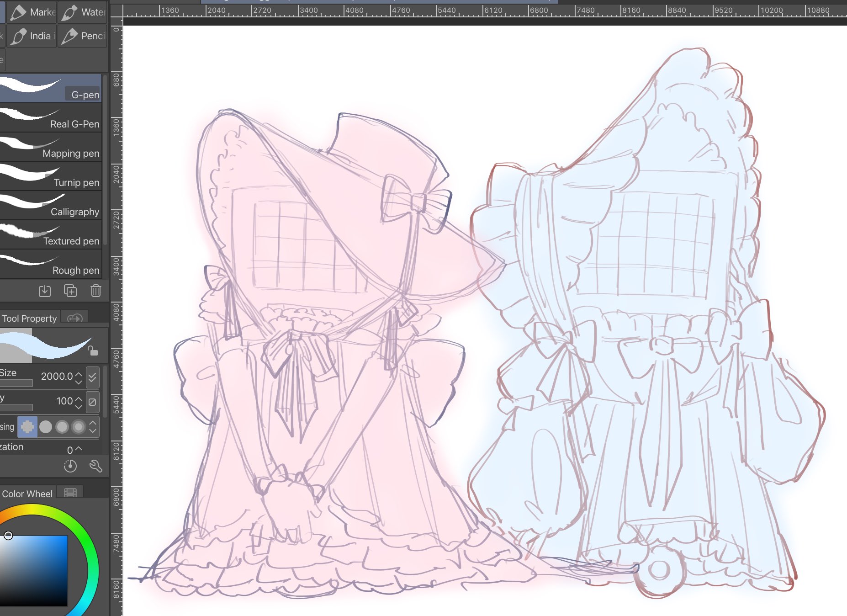Click the Opacity slider bar
Screen dimensions: 847x616
point(16,407)
